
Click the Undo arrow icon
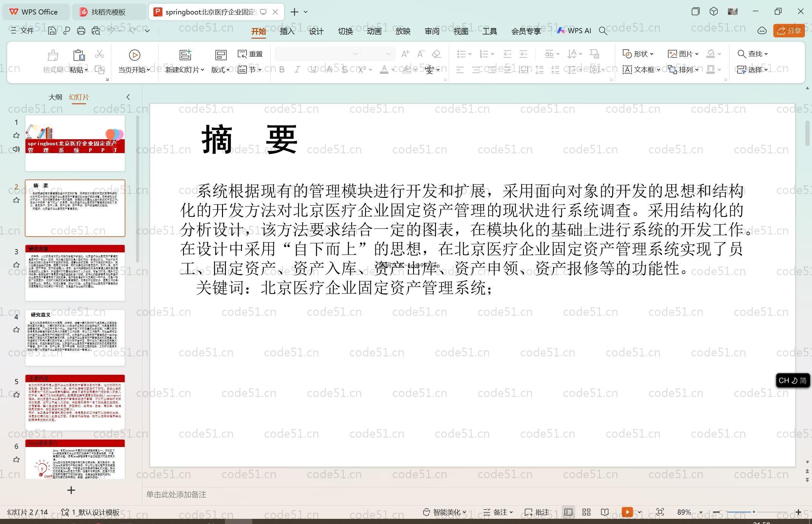(x=111, y=31)
